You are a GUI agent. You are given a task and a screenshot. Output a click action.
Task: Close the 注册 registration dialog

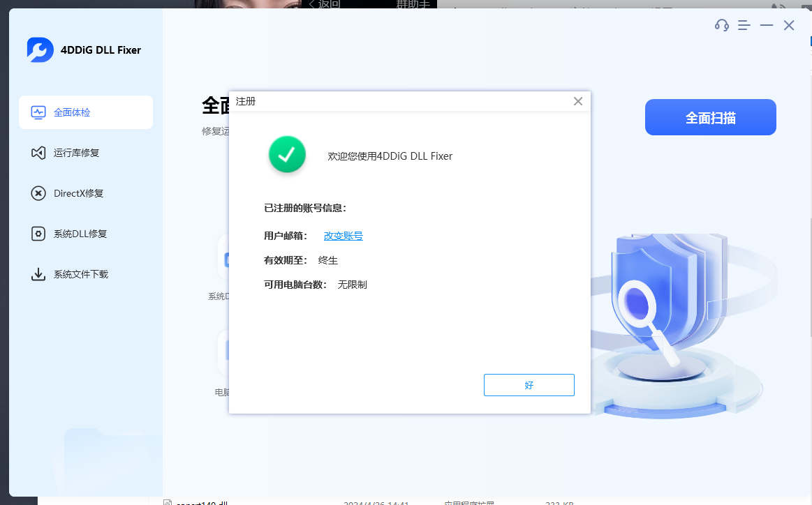578,100
